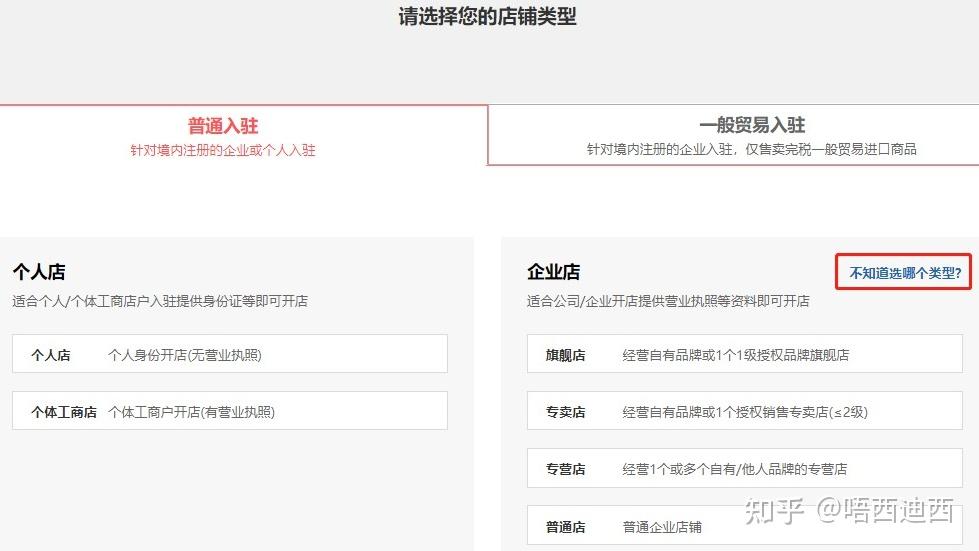Select the 专营店 store option
Screen dimensions: 979x551
click(744, 468)
